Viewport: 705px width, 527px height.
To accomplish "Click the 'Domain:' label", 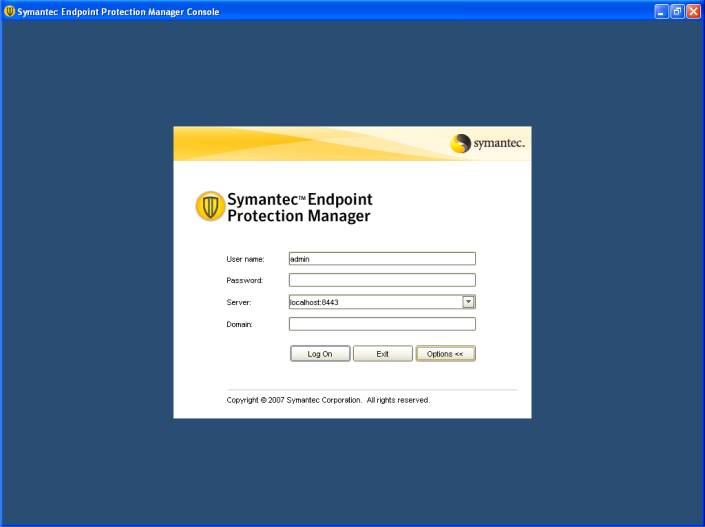I will [239, 324].
